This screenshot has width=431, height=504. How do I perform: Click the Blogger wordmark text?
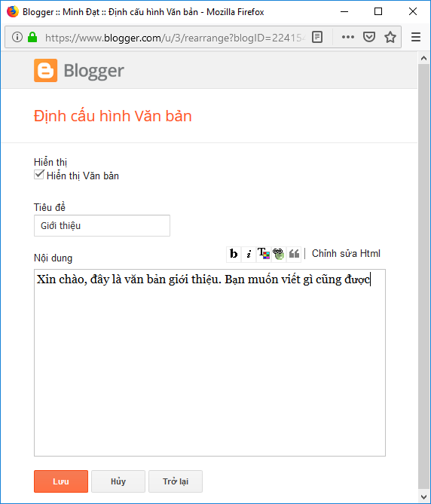point(94,71)
